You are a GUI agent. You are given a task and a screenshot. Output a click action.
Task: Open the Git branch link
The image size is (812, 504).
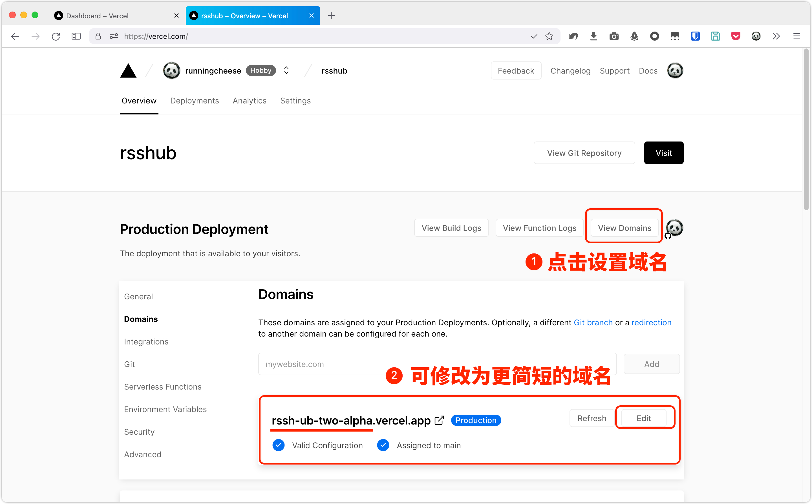593,322
